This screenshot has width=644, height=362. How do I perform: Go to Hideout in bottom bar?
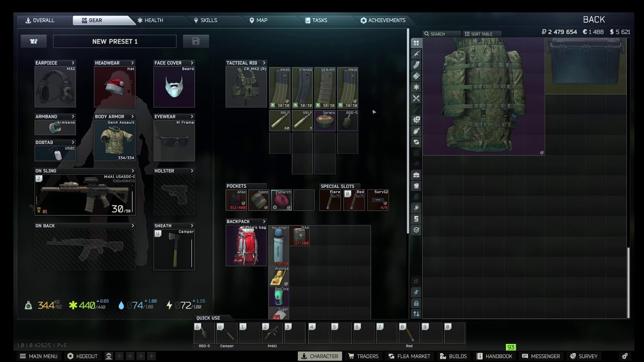tap(83, 356)
